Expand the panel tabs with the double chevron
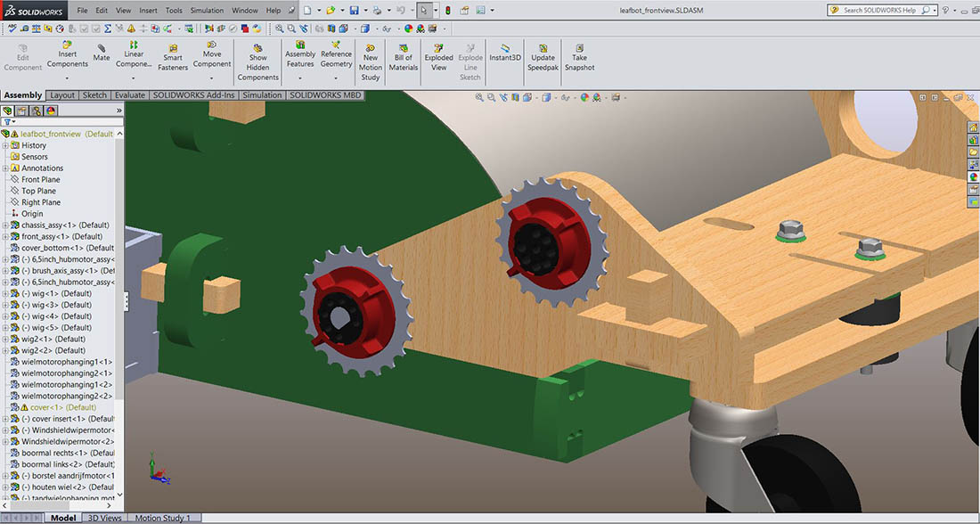This screenshot has height=524, width=980. click(x=118, y=111)
